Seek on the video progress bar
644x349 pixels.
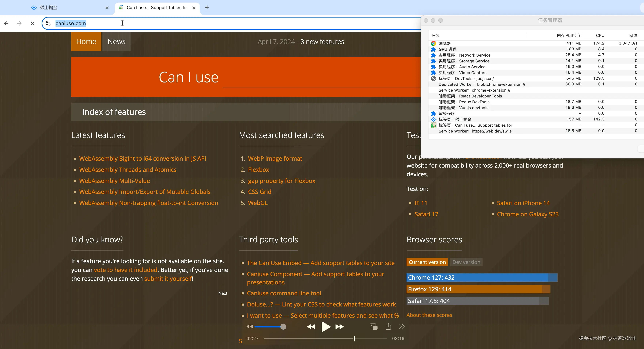325,339
